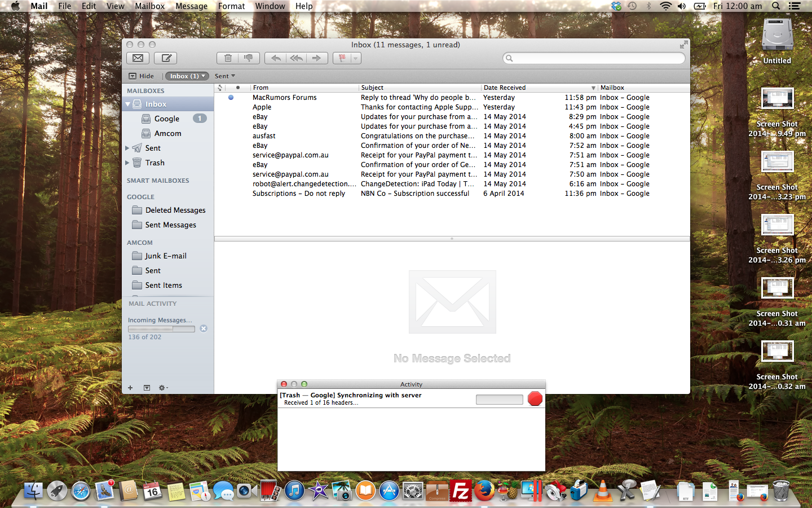
Task: Open Spotlight search in menu bar
Action: pos(776,6)
